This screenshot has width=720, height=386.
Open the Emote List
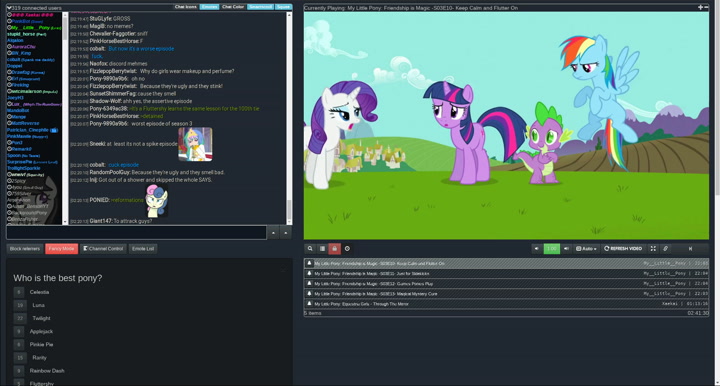143,249
